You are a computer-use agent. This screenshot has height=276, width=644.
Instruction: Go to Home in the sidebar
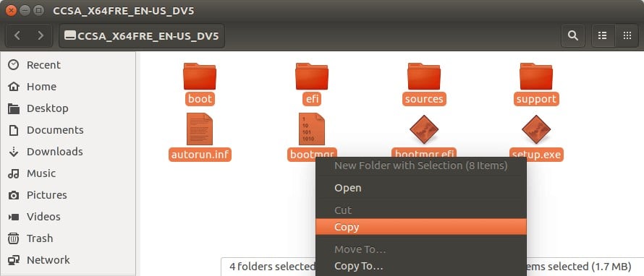pos(68,87)
